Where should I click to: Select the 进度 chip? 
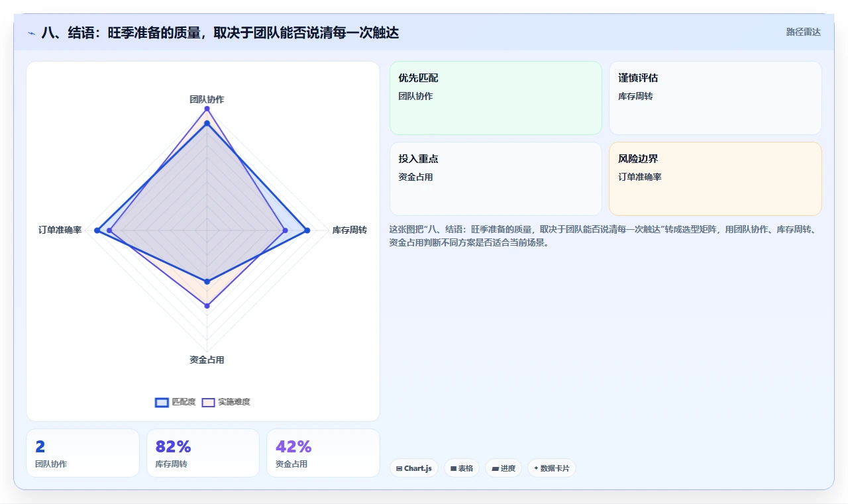click(503, 468)
